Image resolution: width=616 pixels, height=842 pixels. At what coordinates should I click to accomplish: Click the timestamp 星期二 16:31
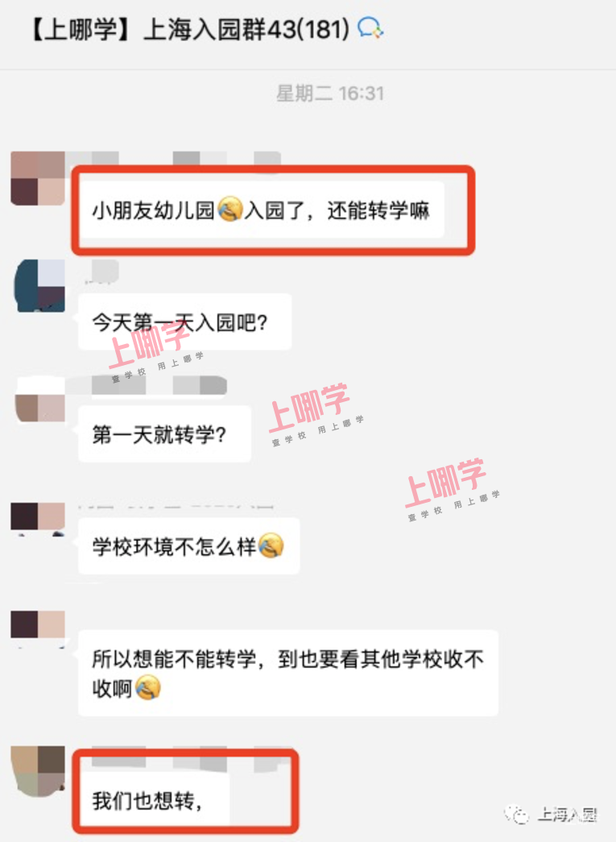point(330,93)
